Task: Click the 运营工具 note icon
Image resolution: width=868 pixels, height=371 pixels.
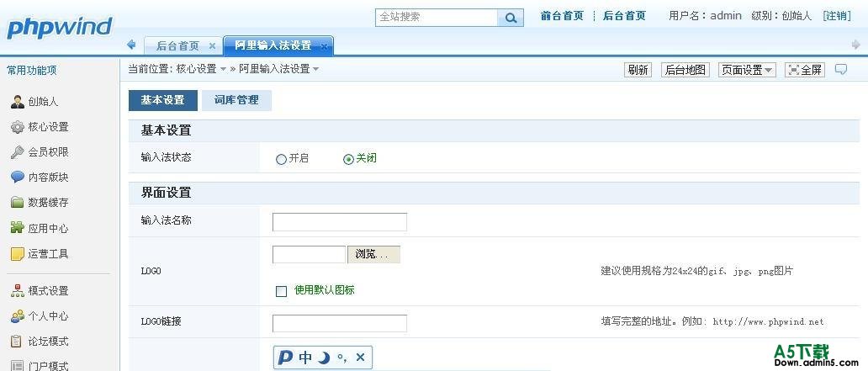Action: pos(18,253)
